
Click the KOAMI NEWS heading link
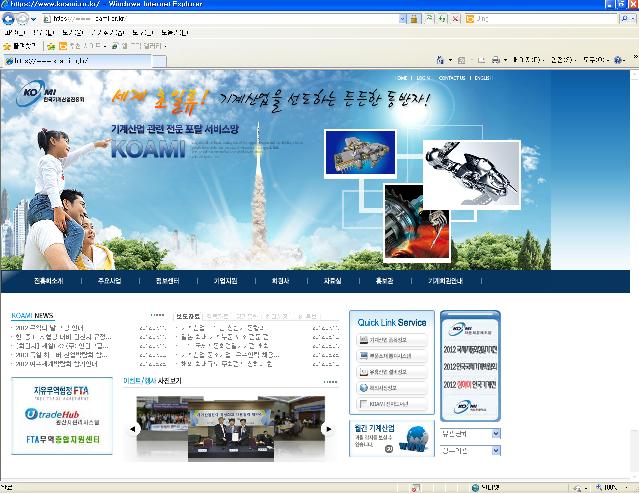[x=32, y=316]
